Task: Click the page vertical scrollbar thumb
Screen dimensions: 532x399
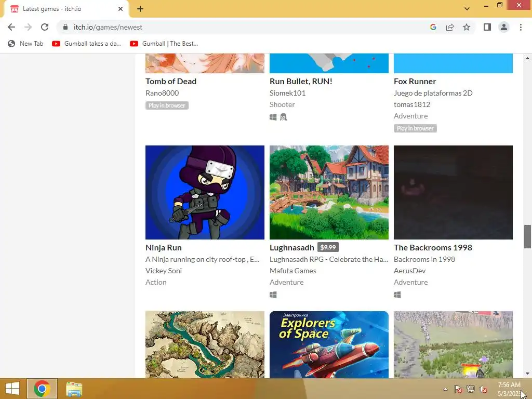Action: [527, 236]
